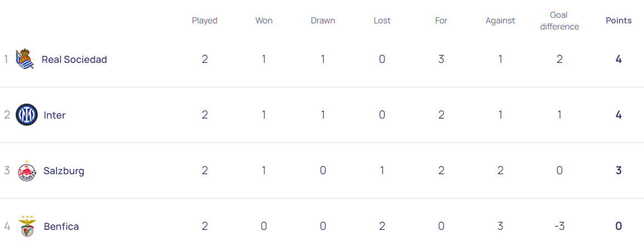This screenshot has width=644, height=251.
Task: Click the Played column header
Action: click(x=204, y=21)
